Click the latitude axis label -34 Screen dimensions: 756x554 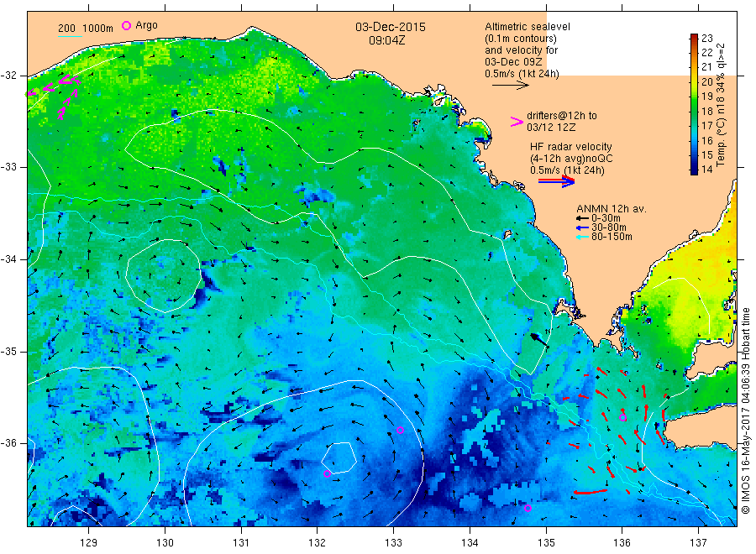[x=8, y=259]
